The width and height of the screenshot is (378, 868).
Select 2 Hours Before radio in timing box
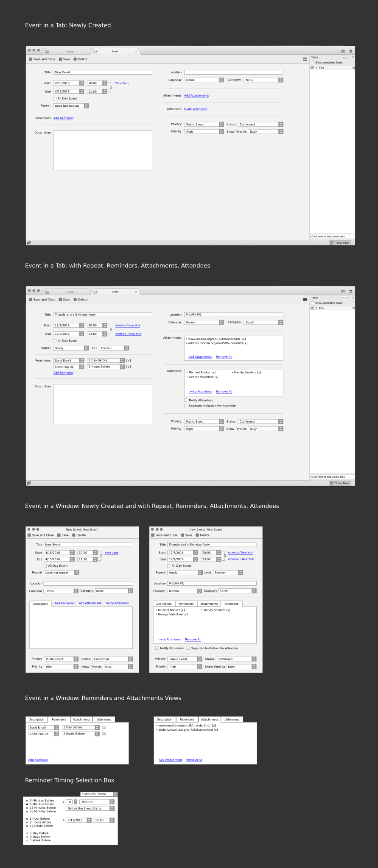pos(27,822)
